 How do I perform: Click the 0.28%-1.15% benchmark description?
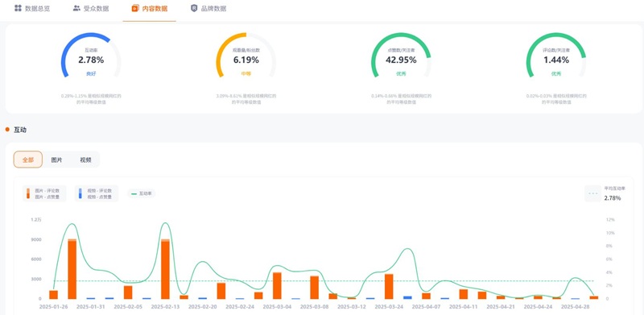click(91, 99)
